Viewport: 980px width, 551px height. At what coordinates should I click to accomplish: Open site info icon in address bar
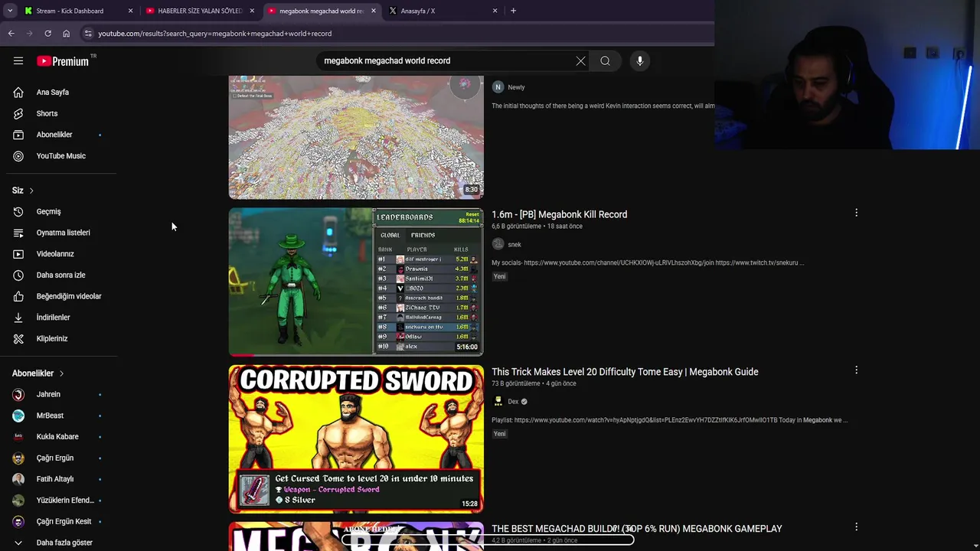pos(88,34)
